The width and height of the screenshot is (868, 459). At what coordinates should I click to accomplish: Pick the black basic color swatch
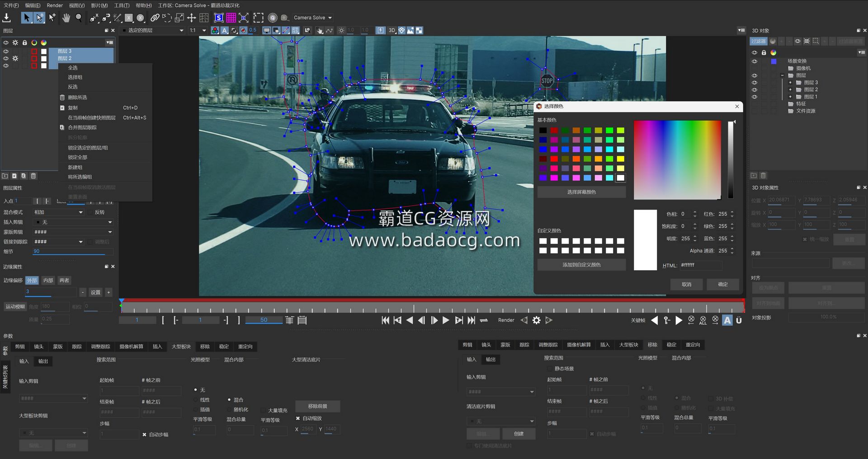tap(543, 131)
